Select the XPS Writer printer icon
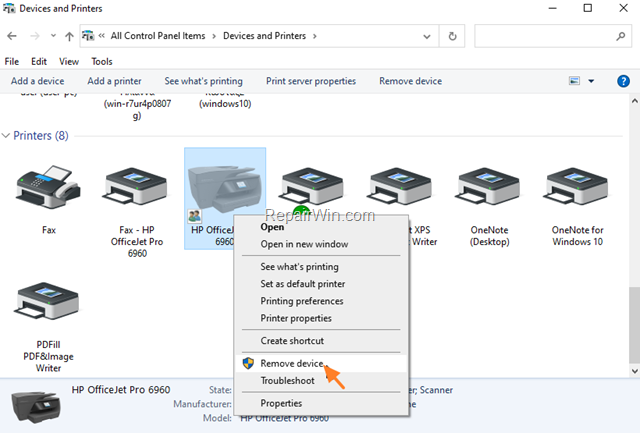This screenshot has height=433, width=640. [x=401, y=188]
